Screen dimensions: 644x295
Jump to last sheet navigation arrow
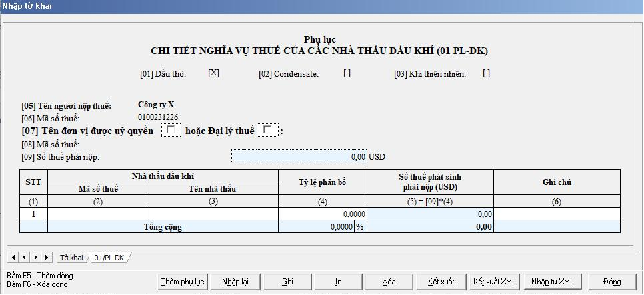(47, 257)
